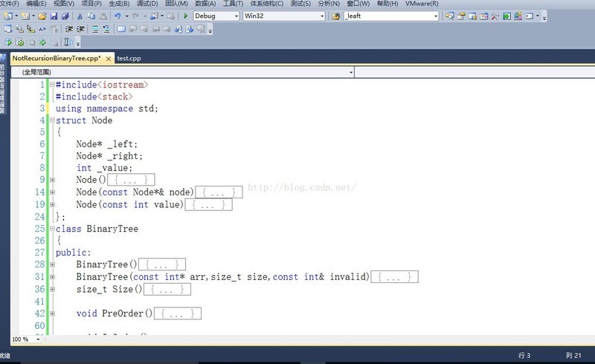Click the Clear All Bookmarks icon
595x364 pixels.
click(201, 29)
